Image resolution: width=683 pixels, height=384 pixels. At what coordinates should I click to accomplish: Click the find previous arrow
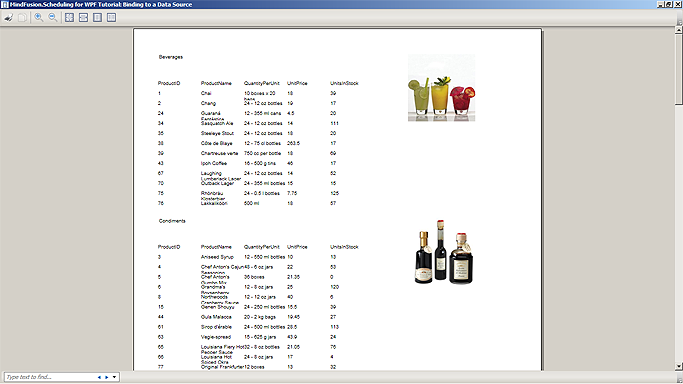(99, 377)
